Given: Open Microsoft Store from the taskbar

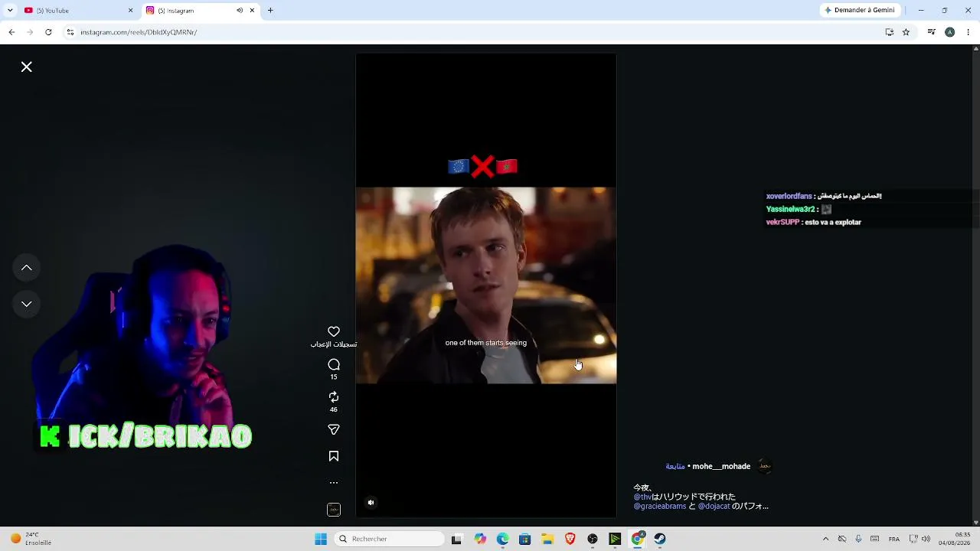Looking at the screenshot, I should tap(524, 539).
